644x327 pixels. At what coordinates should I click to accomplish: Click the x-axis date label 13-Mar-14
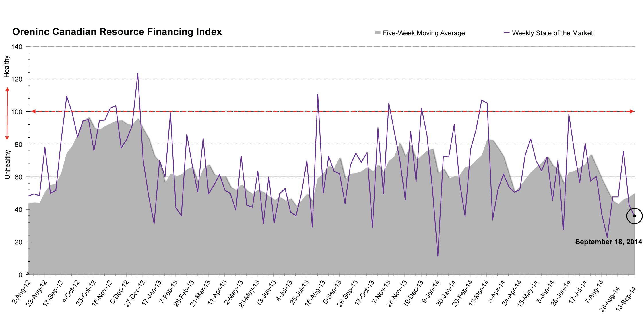(478, 293)
